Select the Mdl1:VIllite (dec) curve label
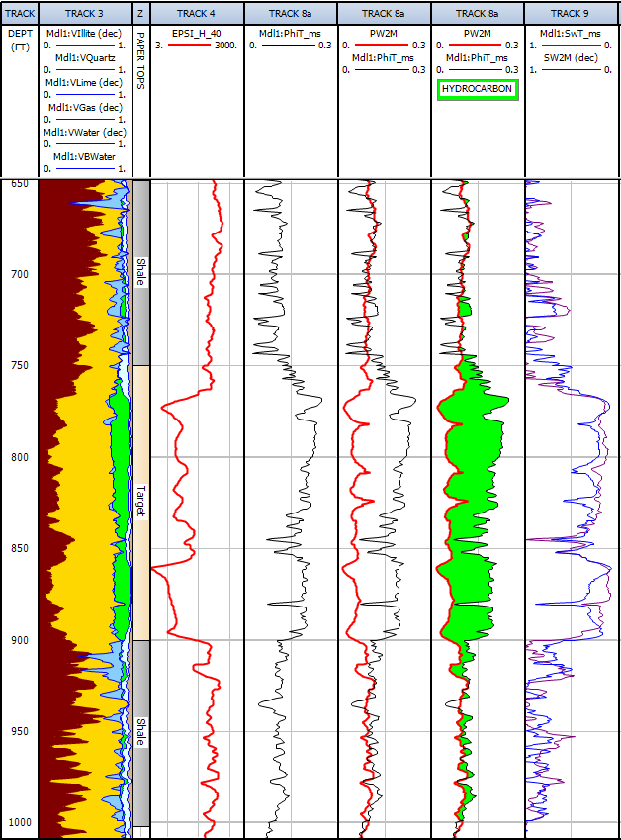 click(84, 34)
